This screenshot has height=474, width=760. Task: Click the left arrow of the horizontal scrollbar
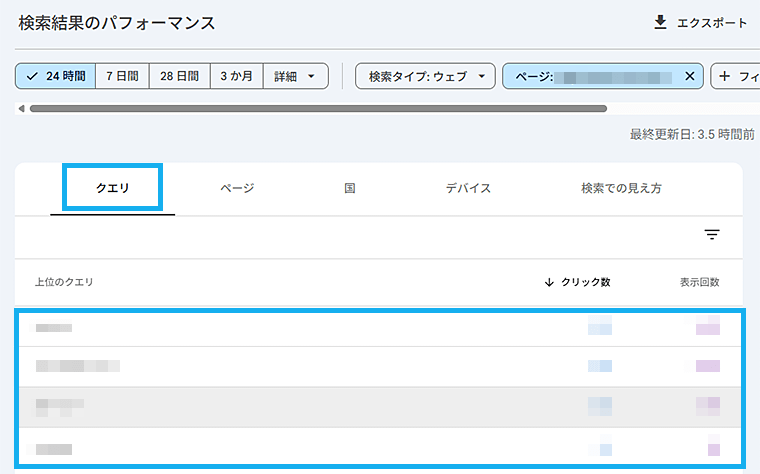pos(22,108)
